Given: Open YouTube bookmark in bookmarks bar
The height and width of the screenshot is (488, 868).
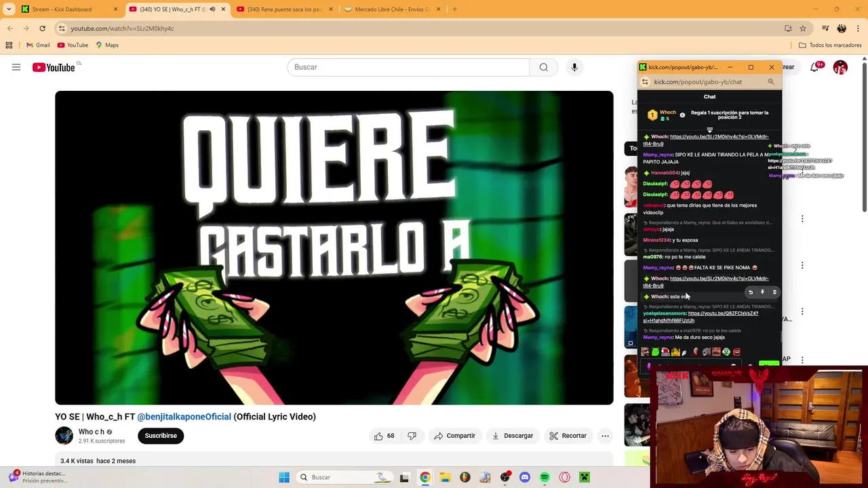Looking at the screenshot, I should 73,45.
